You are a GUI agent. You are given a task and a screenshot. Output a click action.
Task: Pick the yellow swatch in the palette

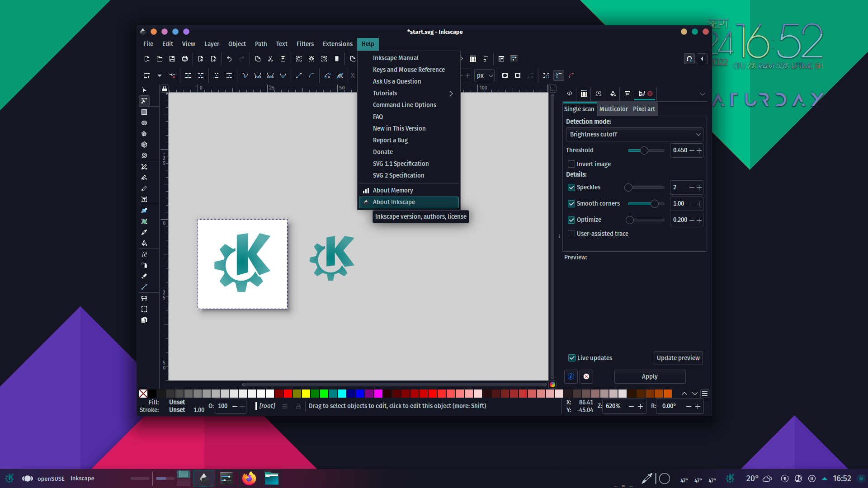(306, 394)
